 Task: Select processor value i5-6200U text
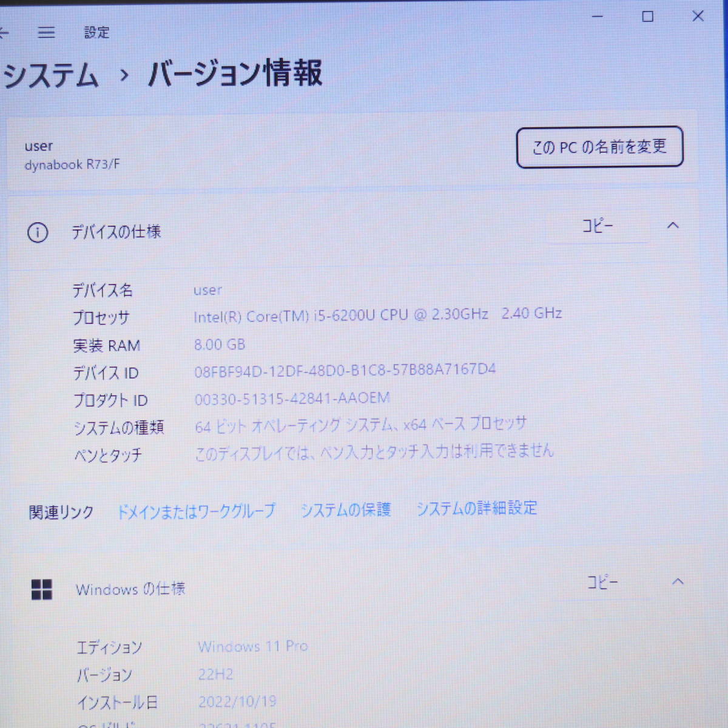(377, 315)
